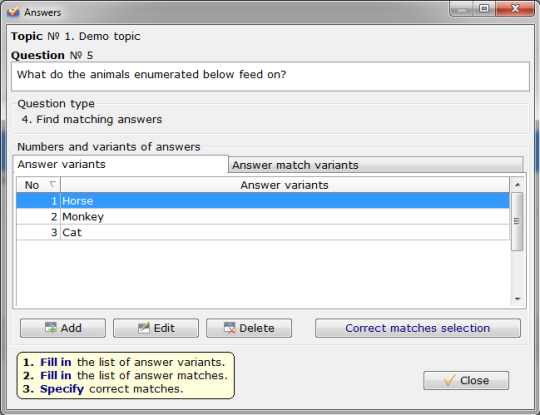Click the scrollbar thumb in the answers list
Image resolution: width=540 pixels, height=415 pixels.
tap(517, 221)
